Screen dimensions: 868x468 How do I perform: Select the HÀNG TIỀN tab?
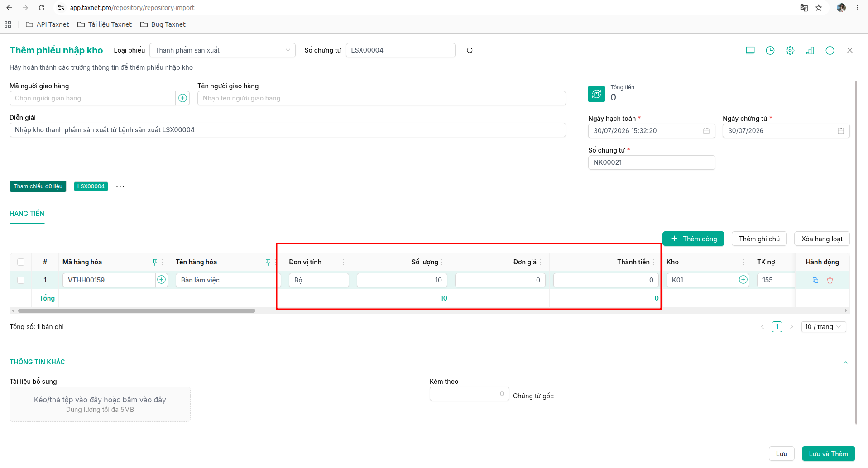[27, 214]
